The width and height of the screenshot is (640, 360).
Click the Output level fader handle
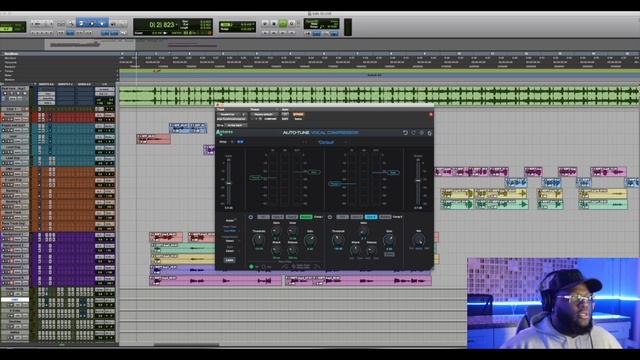point(418,180)
